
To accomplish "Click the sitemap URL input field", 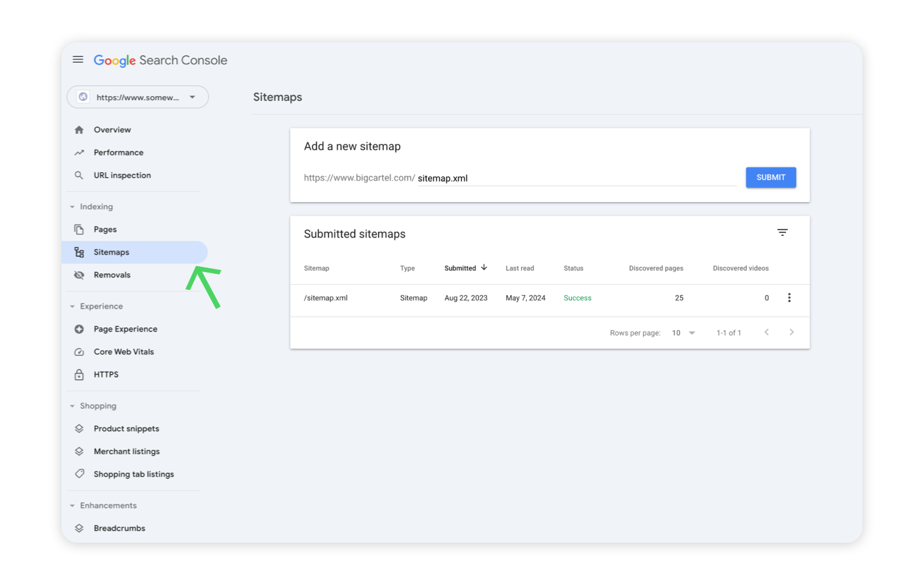I will [x=576, y=178].
